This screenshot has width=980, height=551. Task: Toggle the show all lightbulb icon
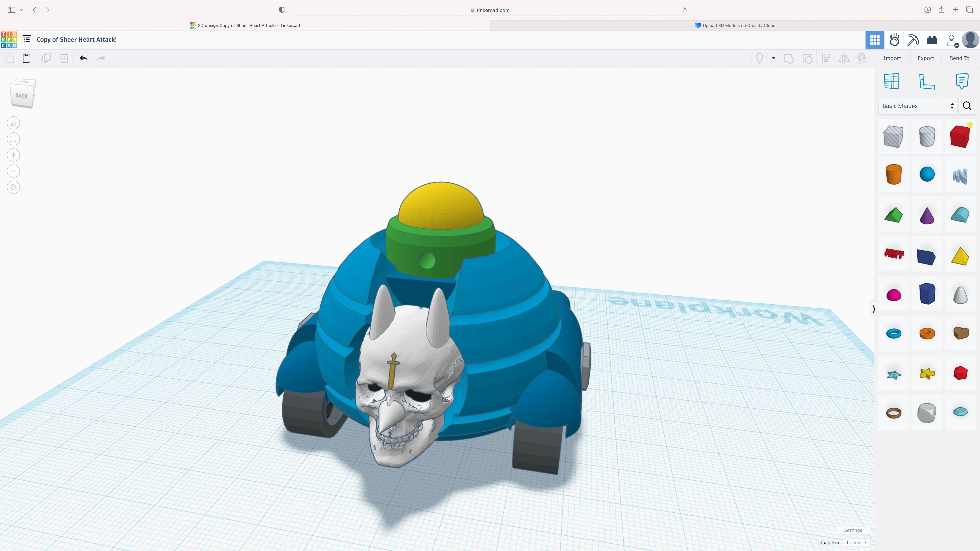[759, 58]
